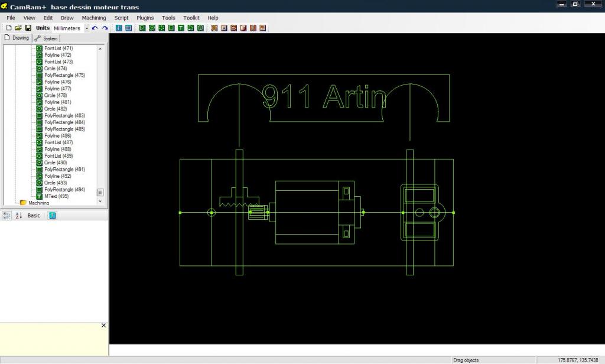Click the tree scrollbar thumb
Viewport: 605px width, 364px height.
[100, 192]
